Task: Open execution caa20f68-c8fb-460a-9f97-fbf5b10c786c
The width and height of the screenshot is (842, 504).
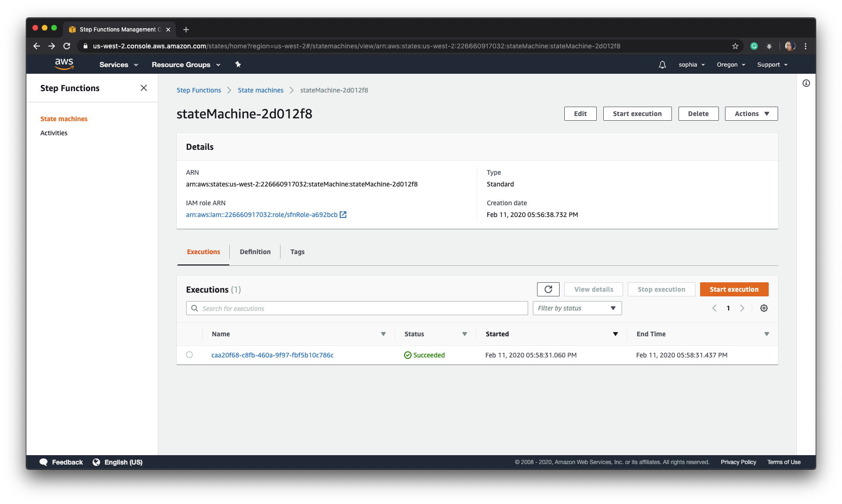Action: (273, 355)
